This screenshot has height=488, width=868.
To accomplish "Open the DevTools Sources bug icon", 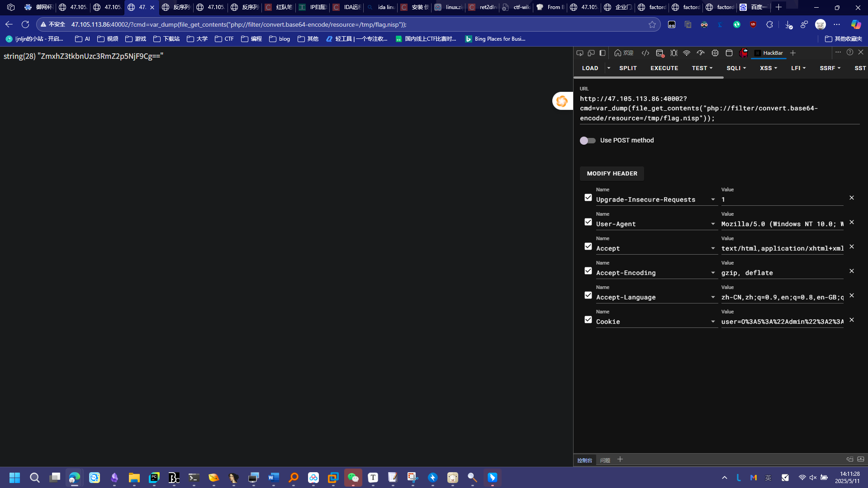I will 674,53.
